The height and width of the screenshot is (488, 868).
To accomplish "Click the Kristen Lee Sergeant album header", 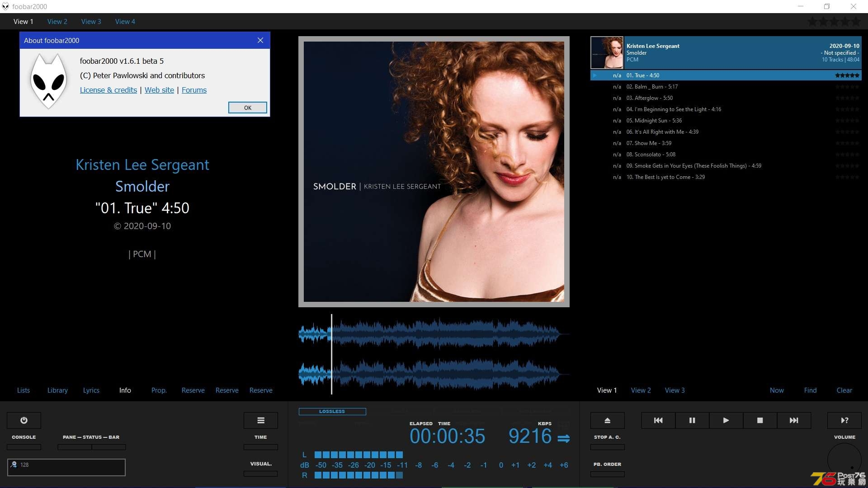I will pyautogui.click(x=726, y=52).
